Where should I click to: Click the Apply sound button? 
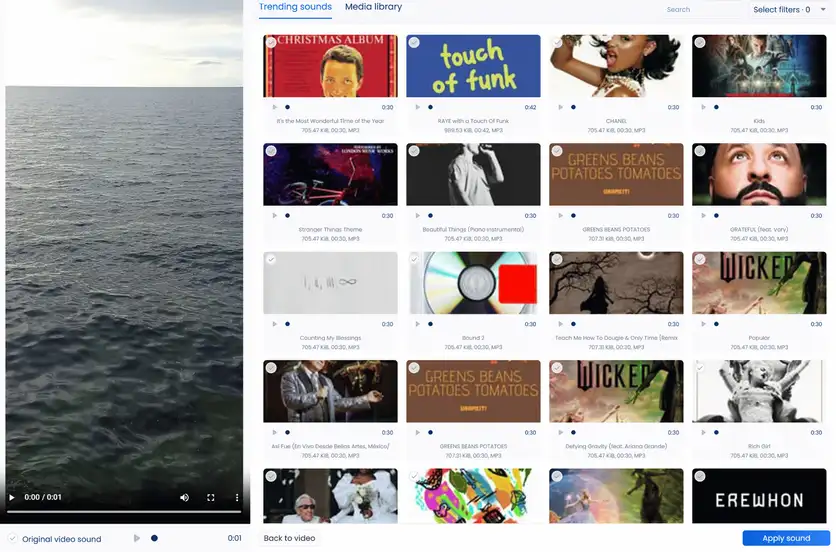(x=786, y=538)
